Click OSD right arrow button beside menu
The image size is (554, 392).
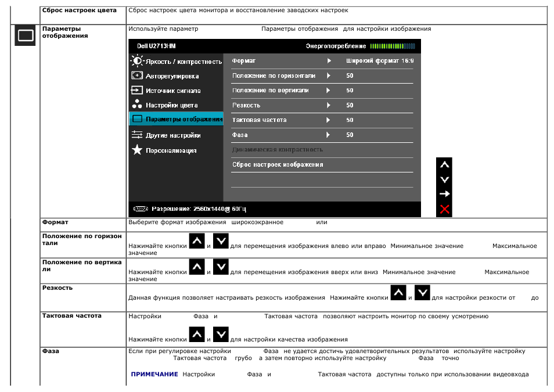pyautogui.click(x=444, y=194)
